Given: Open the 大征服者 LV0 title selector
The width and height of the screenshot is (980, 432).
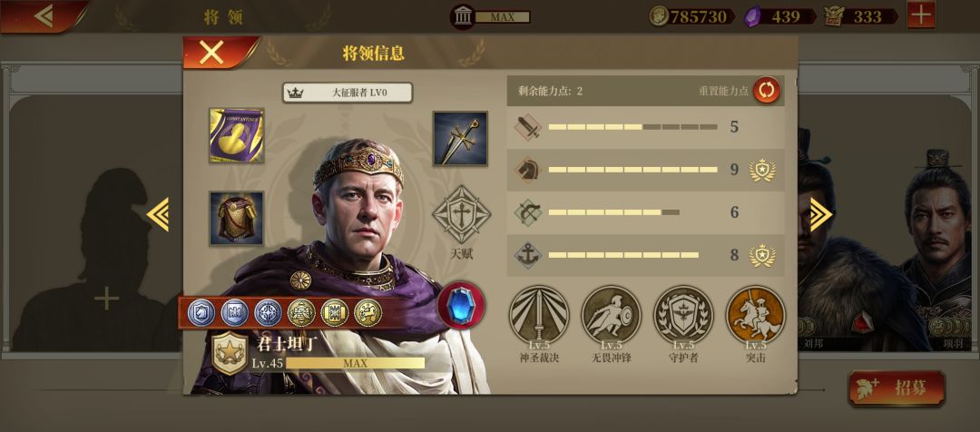Looking at the screenshot, I should (x=348, y=93).
